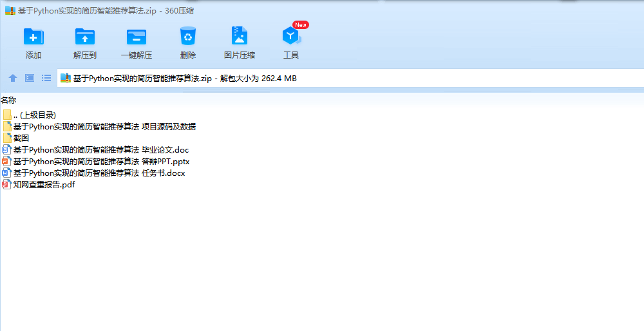Open the 工具 (Tools) icon

click(291, 36)
